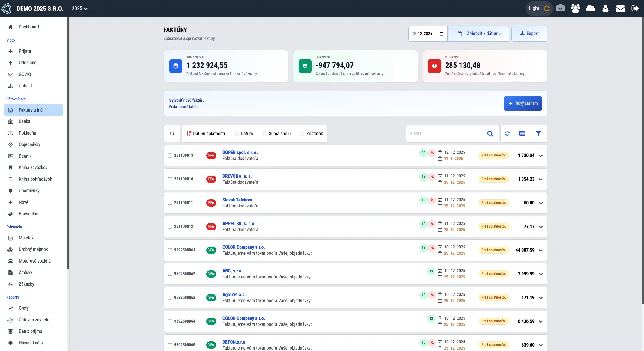Click the refresh list icon
644x351 pixels.
click(507, 134)
